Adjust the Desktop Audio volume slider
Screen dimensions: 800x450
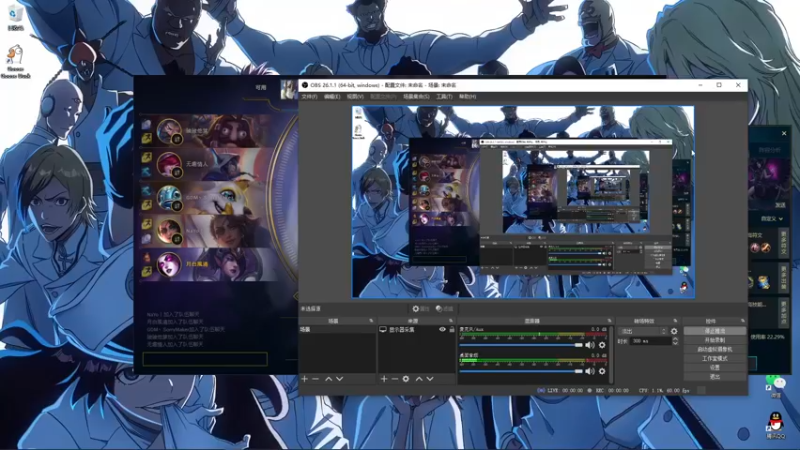(520, 371)
